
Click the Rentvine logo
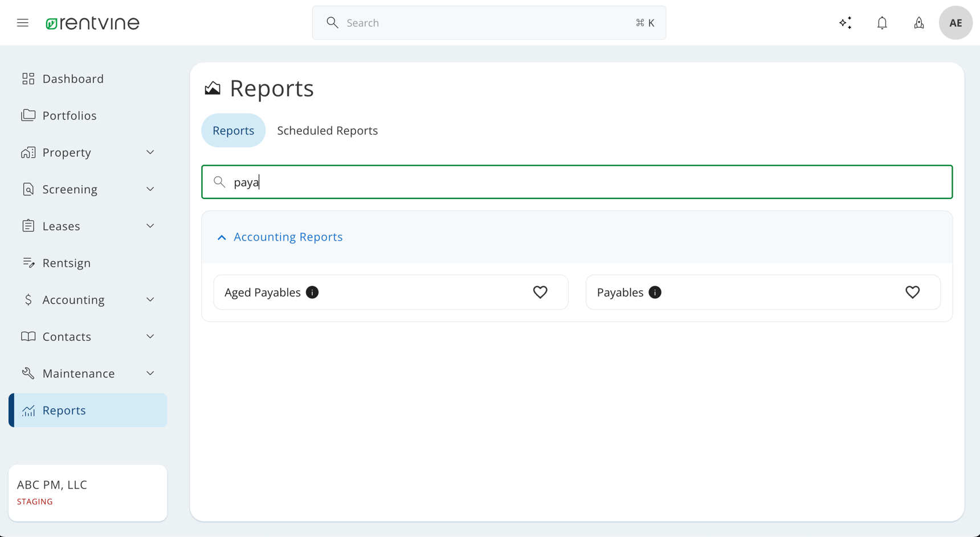92,23
